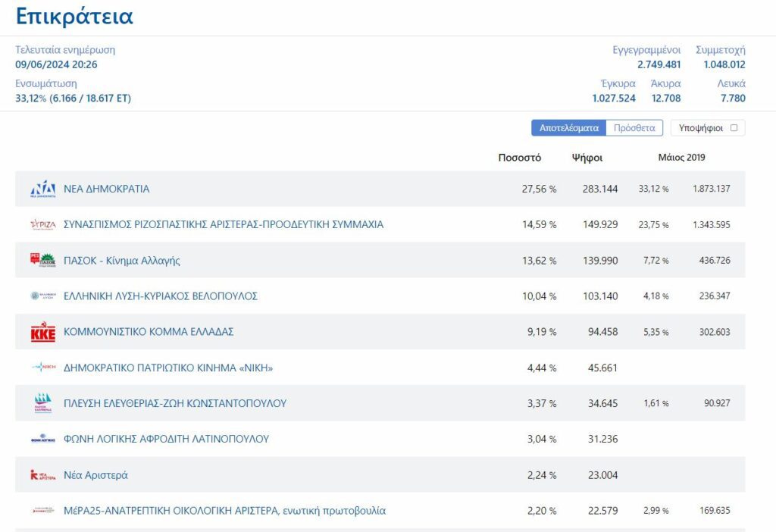This screenshot has height=532, width=776.
Task: Click the 2019 percentage 23,75 %
Action: [653, 224]
